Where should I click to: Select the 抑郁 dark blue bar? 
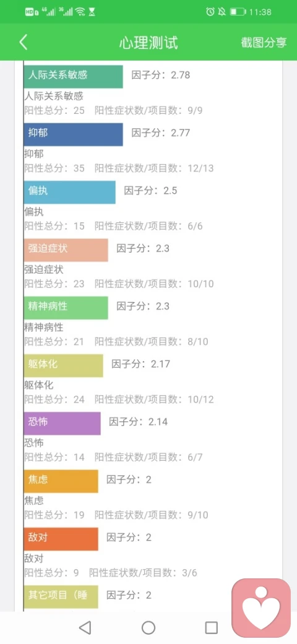tap(73, 134)
